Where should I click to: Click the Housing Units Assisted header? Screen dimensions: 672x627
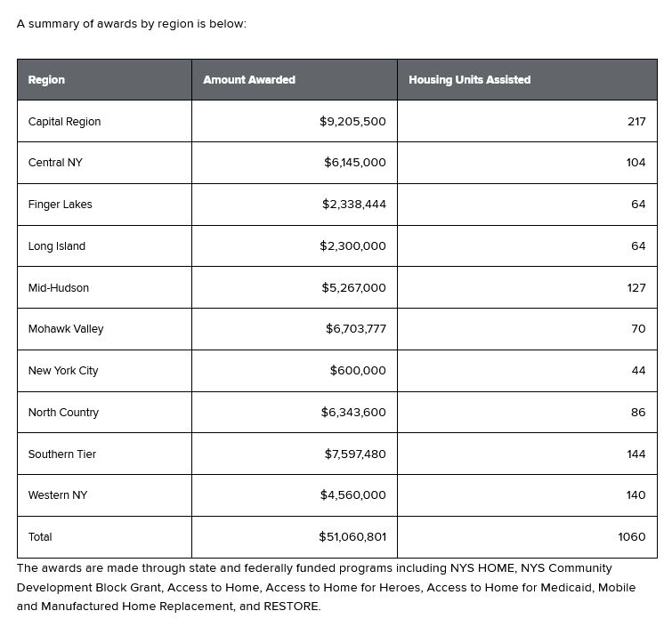469,80
